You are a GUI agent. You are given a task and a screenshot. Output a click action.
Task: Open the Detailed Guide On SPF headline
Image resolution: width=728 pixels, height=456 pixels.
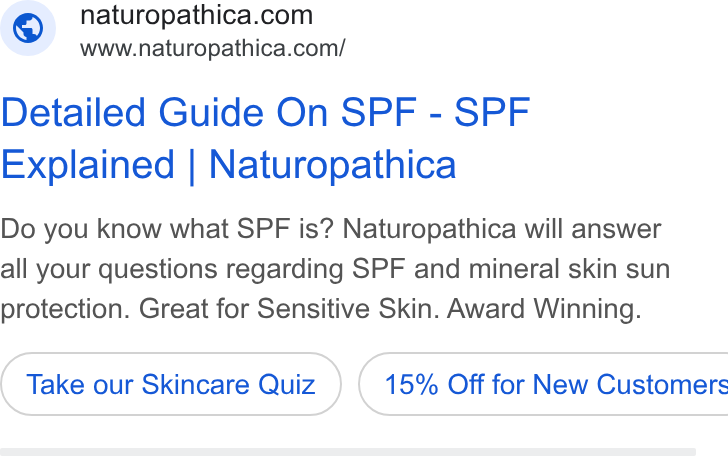click(x=266, y=112)
